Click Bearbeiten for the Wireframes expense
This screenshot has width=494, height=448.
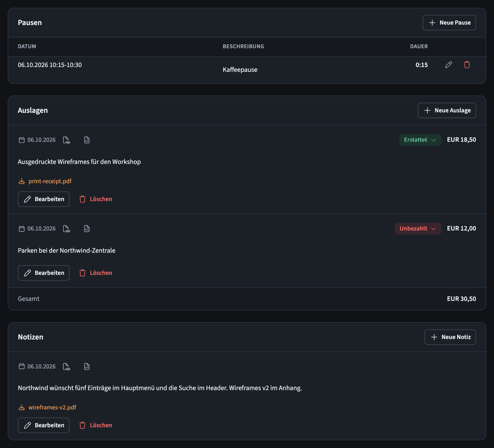[44, 199]
